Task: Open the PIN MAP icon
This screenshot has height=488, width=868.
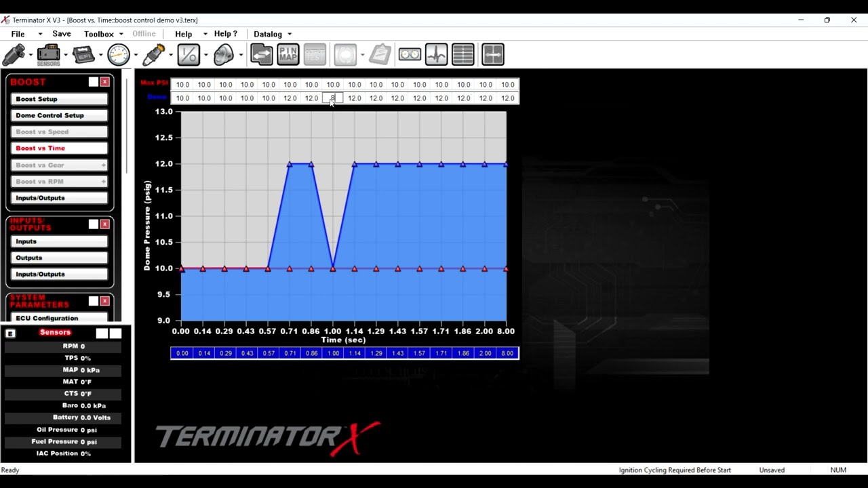Action: point(288,54)
